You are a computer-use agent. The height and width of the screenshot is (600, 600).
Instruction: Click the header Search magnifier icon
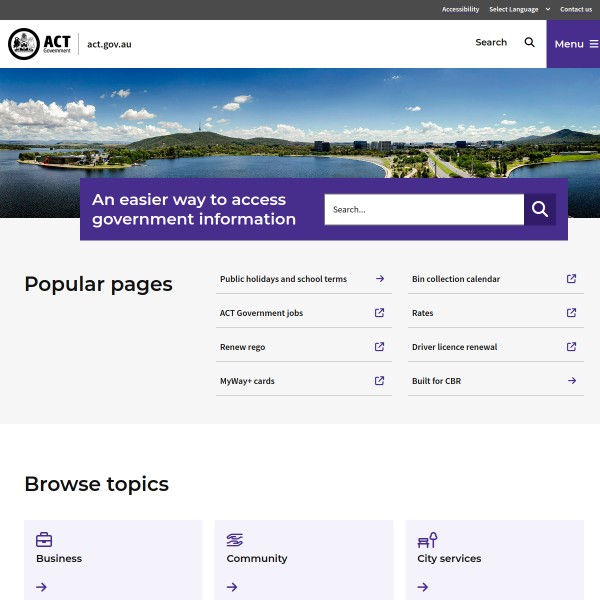[x=530, y=43]
